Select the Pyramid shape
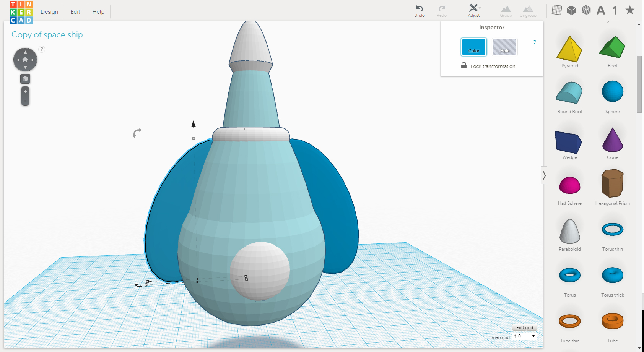Screen dimensions: 644x352 (x=569, y=52)
